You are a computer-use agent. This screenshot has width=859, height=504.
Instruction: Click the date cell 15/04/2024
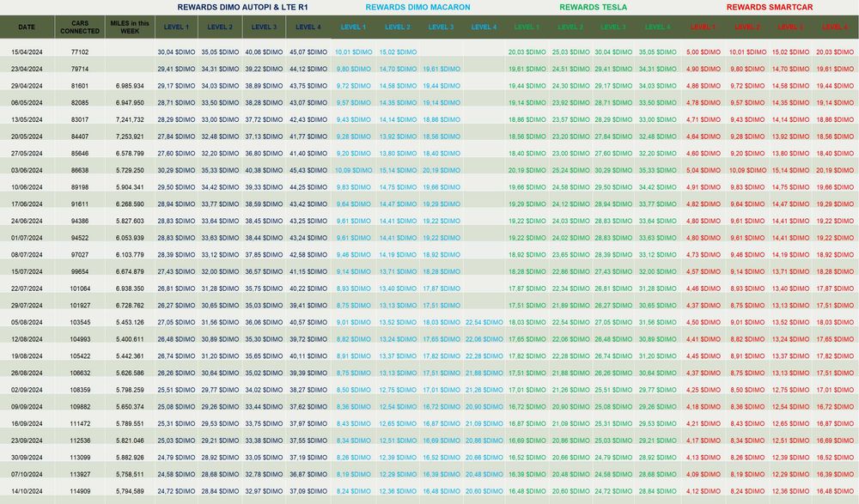click(x=27, y=52)
